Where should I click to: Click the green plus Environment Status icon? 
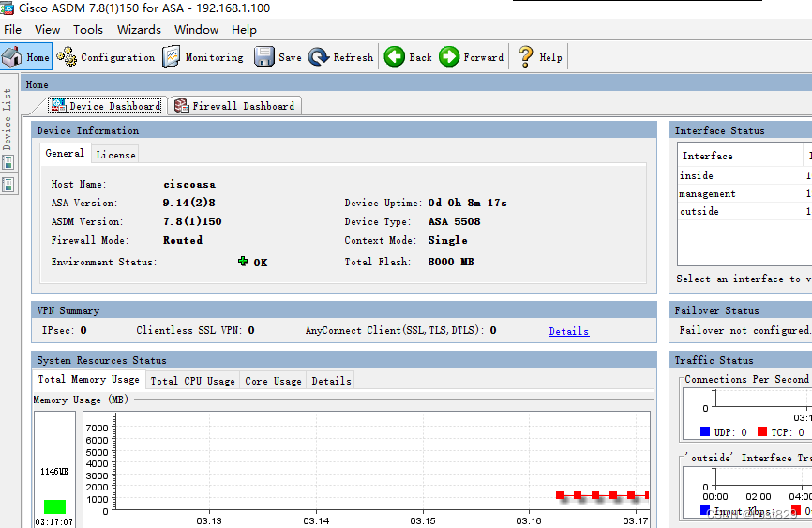243,261
